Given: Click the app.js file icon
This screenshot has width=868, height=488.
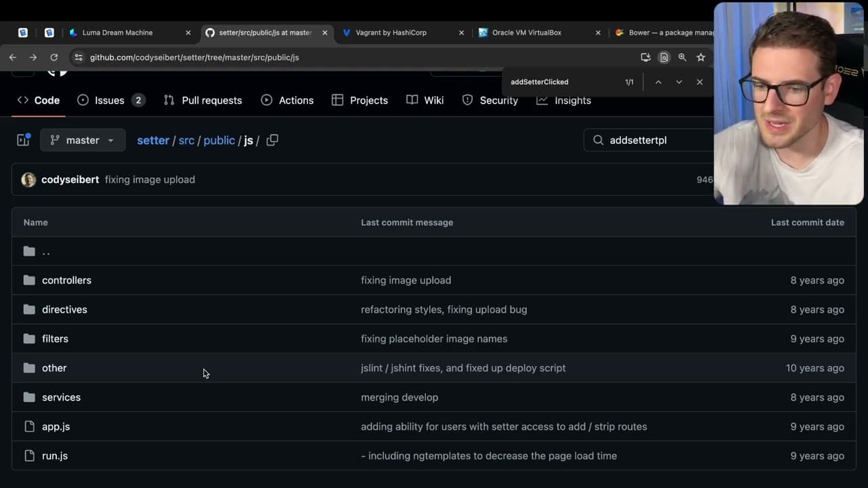Looking at the screenshot, I should 29,427.
